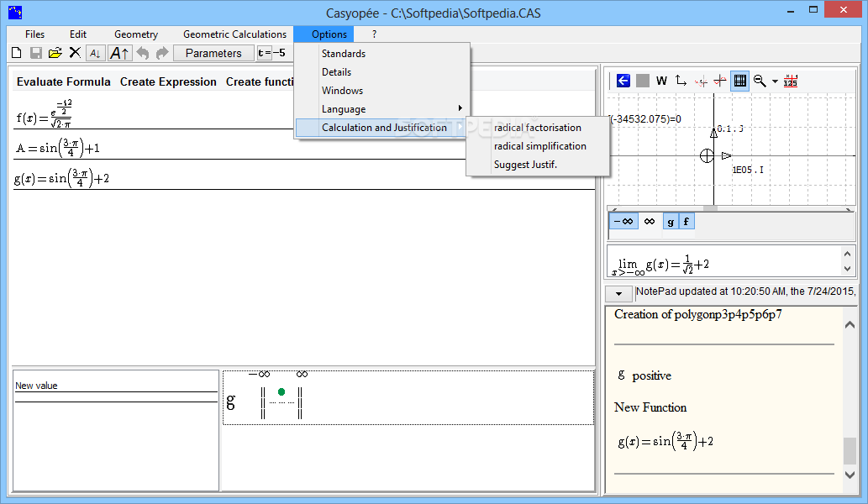Click the dotted red curve trace icon
This screenshot has height=504, width=868.
pyautogui.click(x=701, y=81)
